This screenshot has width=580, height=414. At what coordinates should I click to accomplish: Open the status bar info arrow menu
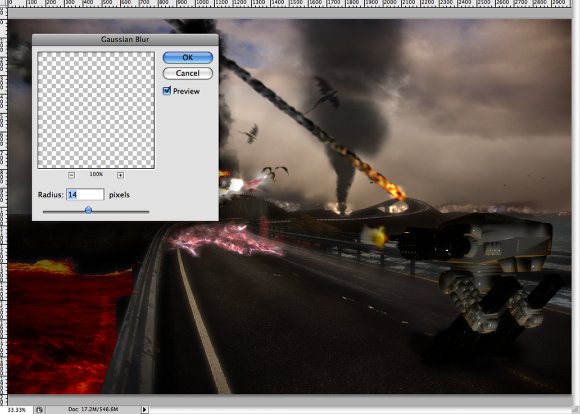point(145,409)
